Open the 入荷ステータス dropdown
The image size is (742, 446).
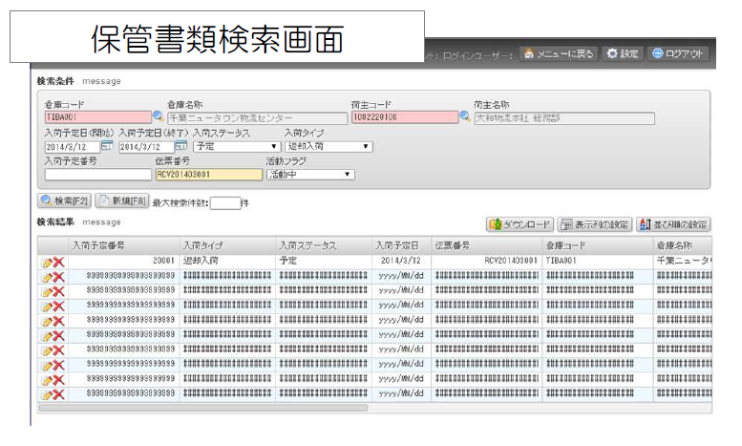click(x=236, y=147)
